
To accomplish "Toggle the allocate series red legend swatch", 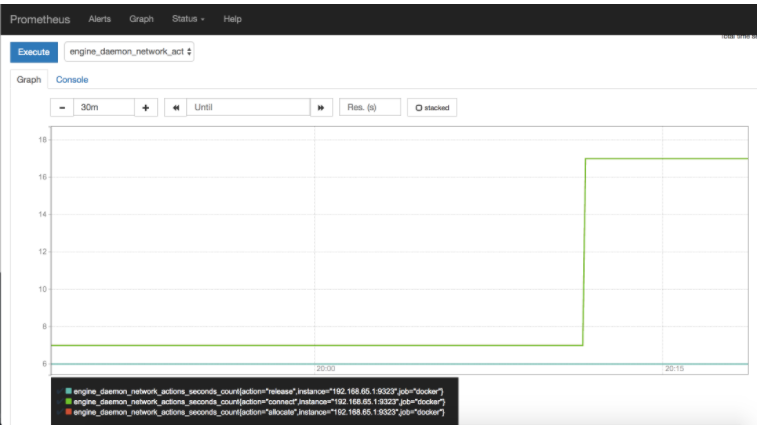I will [69, 412].
